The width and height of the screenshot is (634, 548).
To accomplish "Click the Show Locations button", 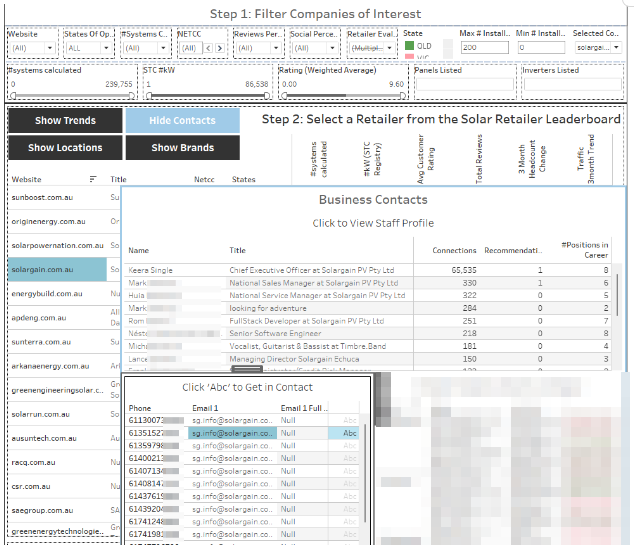I will [65, 148].
